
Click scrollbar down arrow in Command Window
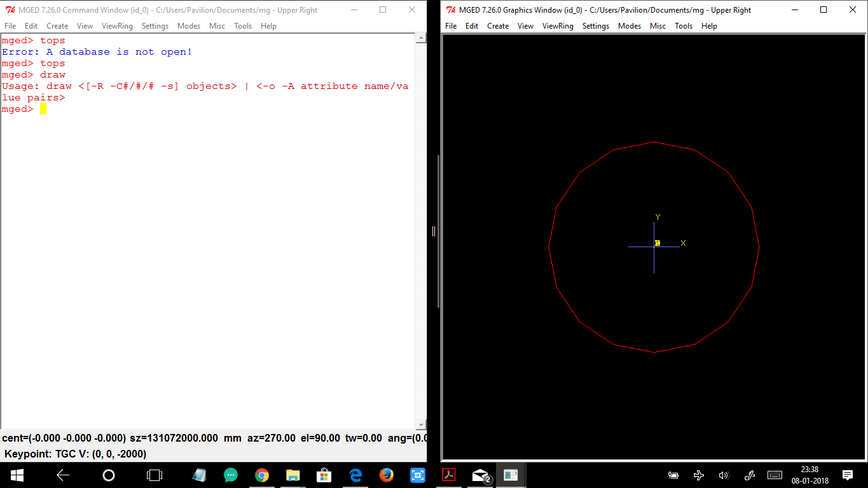(420, 424)
